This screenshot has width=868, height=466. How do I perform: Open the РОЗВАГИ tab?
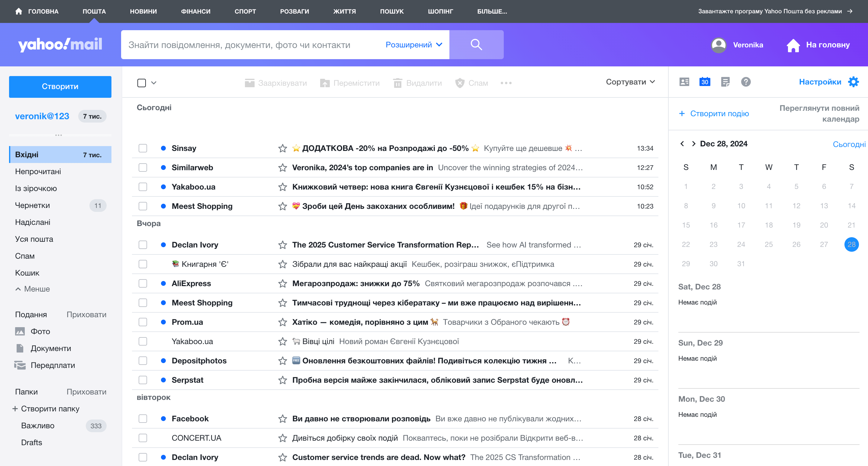[x=294, y=11]
